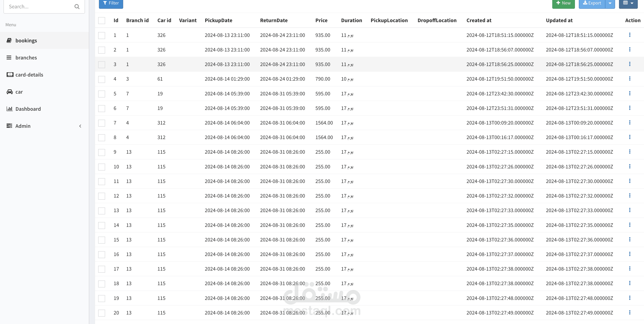The height and width of the screenshot is (324, 644).
Task: Click the Export button
Action: [592, 3]
